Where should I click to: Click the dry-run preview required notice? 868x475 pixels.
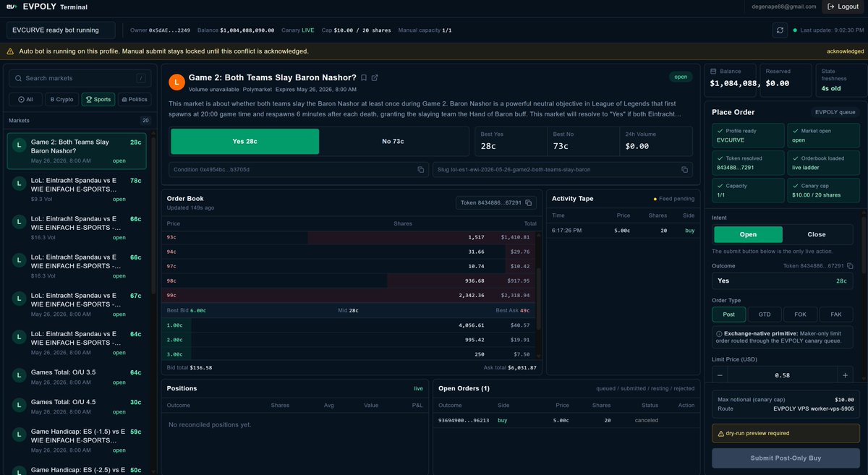(x=784, y=434)
